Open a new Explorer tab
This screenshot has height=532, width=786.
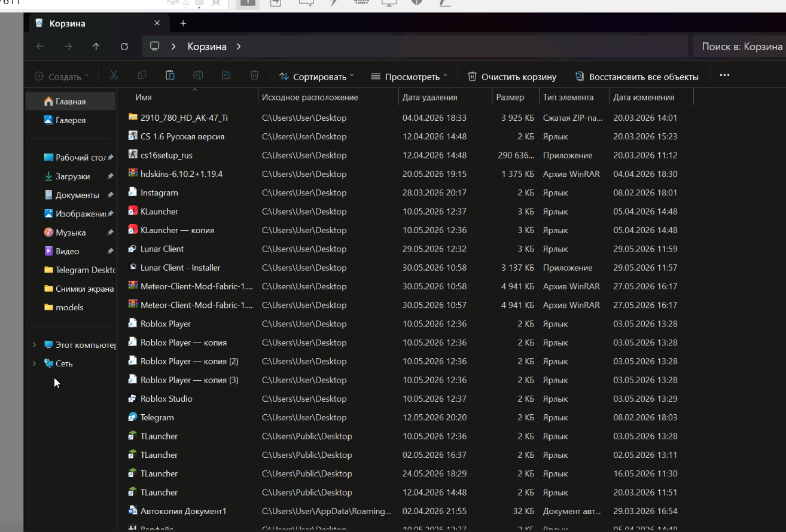183,23
